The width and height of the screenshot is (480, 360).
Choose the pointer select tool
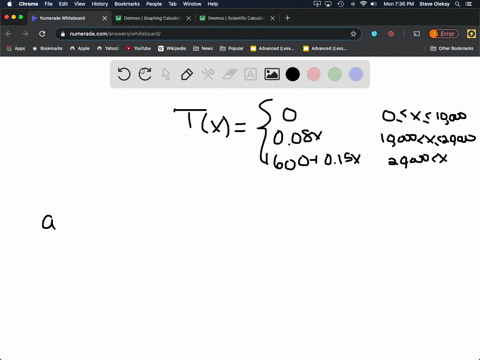[x=166, y=74]
